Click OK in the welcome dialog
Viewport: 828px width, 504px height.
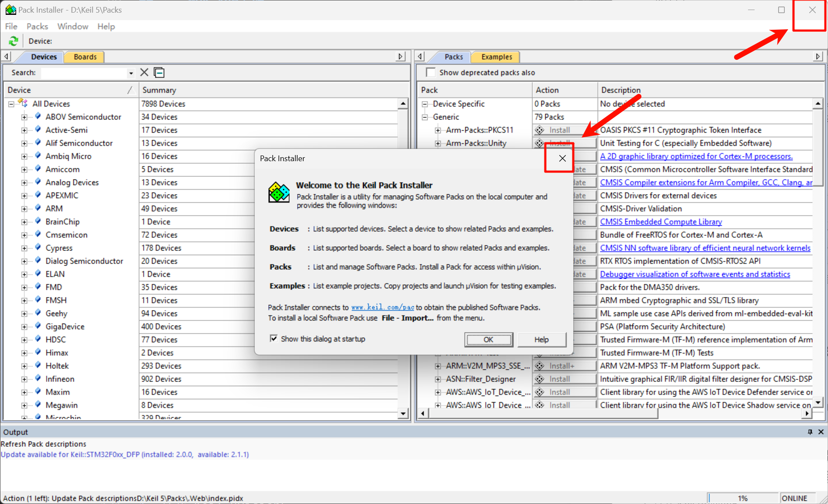pos(488,339)
